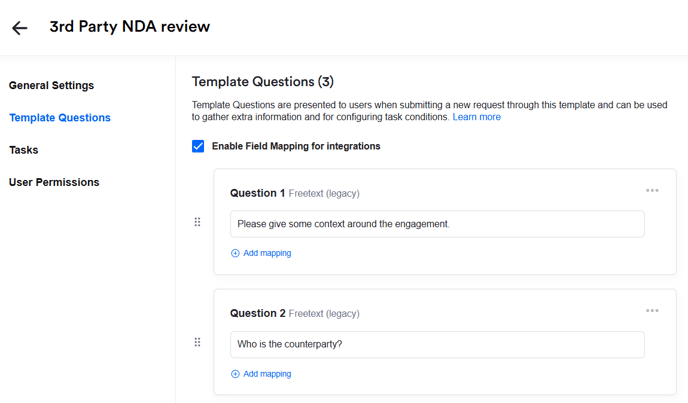
Task: Click the '3rd Party NDA review' title
Action: (x=130, y=27)
